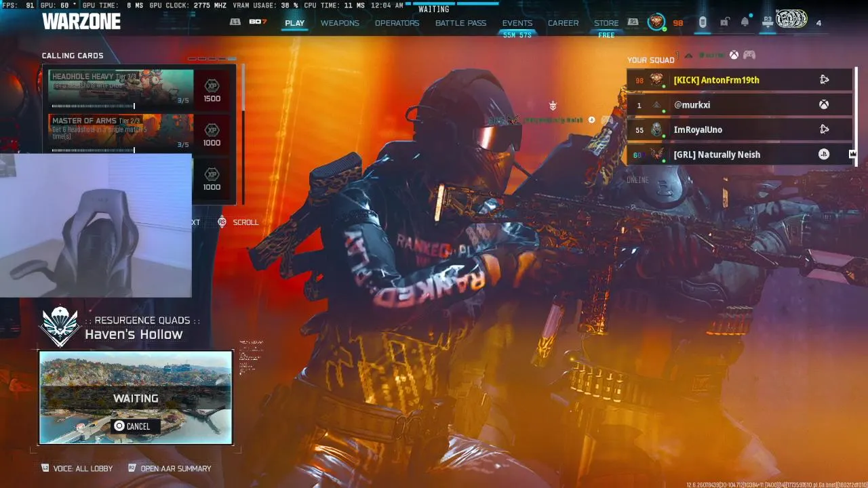This screenshot has width=868, height=488.
Task: Click the 'Haven's Hollow' title text
Action: pos(134,334)
